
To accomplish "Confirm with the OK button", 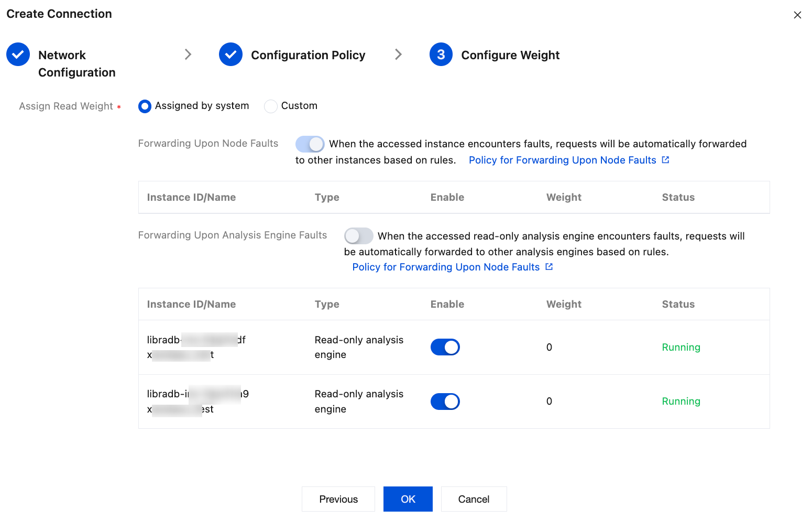I will (408, 499).
